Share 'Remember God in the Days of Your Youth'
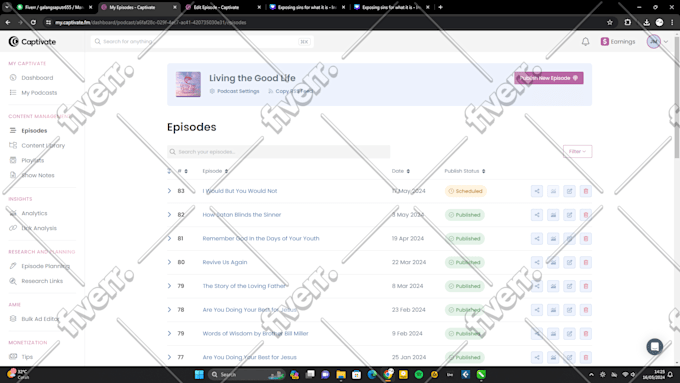Image resolution: width=680 pixels, height=383 pixels. 536,239
